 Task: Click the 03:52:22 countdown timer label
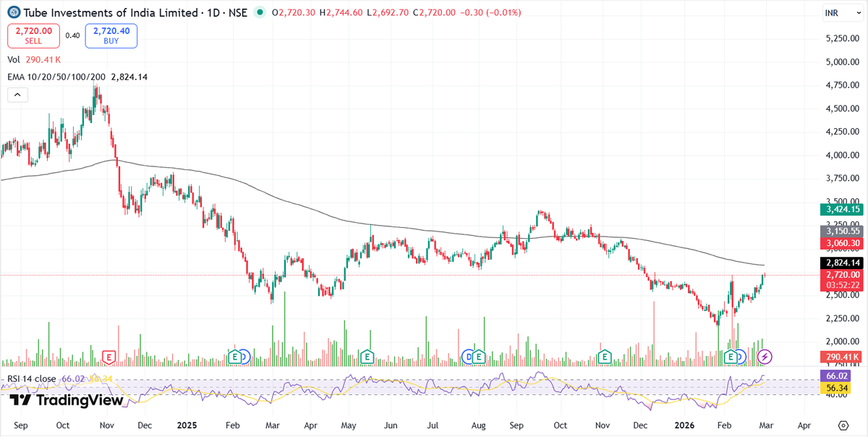[842, 286]
